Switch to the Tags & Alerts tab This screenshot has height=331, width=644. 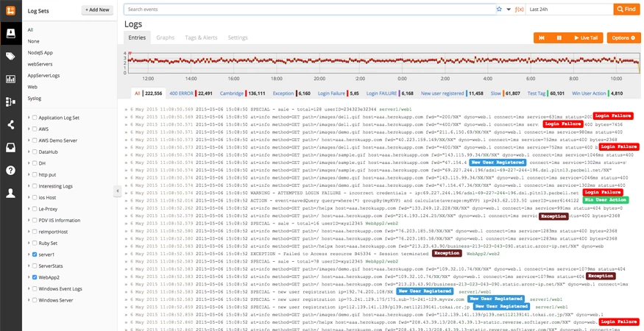click(201, 38)
